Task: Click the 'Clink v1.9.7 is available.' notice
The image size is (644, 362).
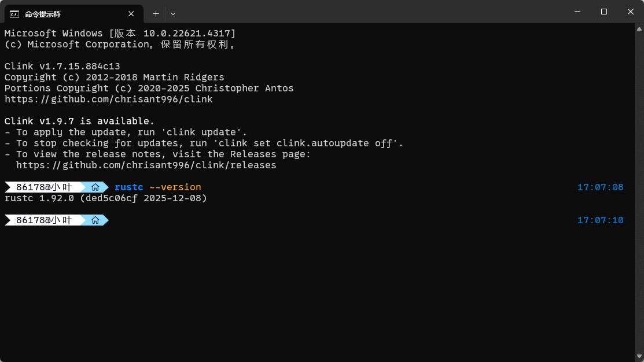Action: pos(79,121)
